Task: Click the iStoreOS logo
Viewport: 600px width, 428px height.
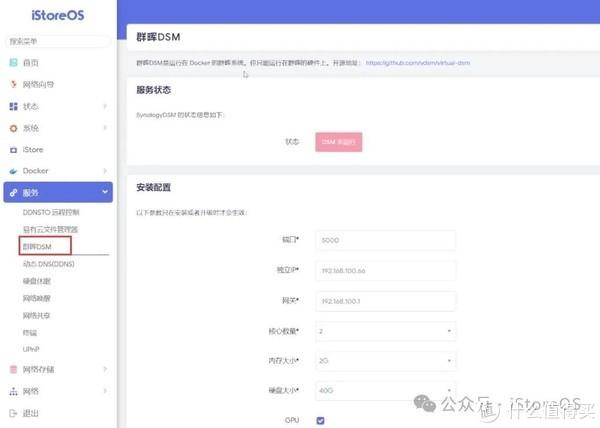Action: coord(58,15)
